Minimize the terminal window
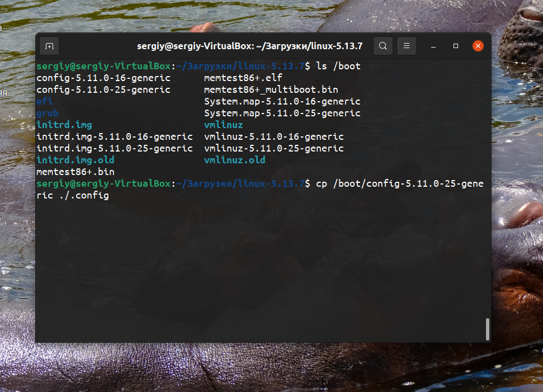Viewport: 543px width, 392px height. point(433,46)
